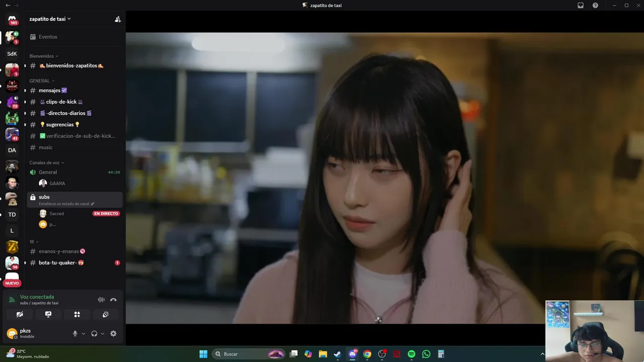Select the TD server in server list
The width and height of the screenshot is (644, 362).
[12, 215]
